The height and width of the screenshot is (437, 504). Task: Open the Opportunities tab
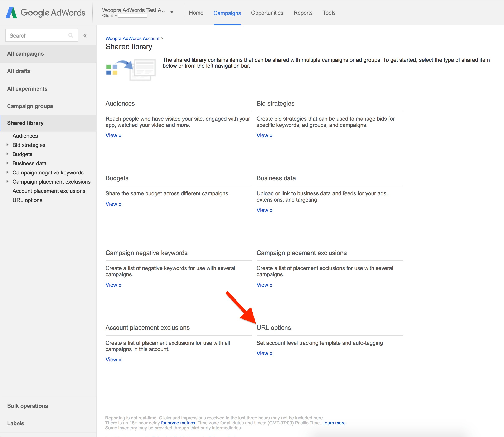(267, 13)
